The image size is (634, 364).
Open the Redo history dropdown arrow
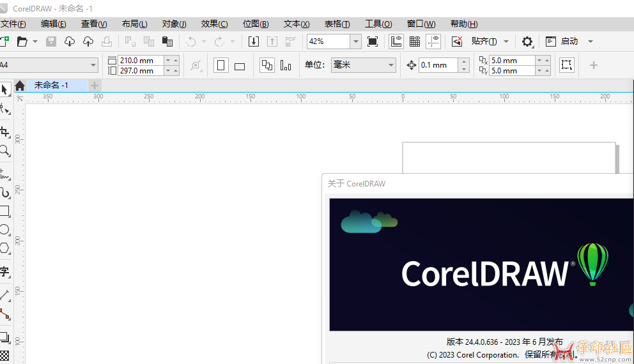[x=233, y=42]
